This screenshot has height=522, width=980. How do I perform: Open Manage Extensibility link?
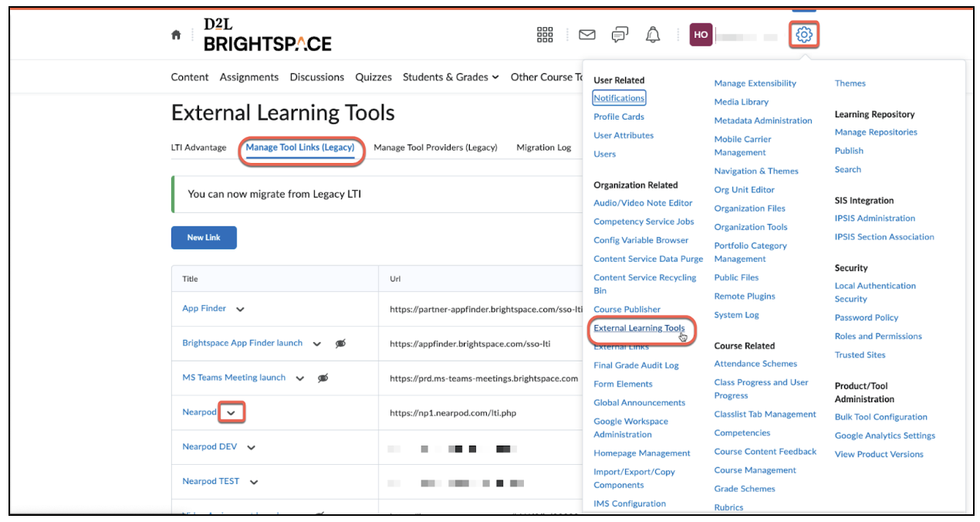click(755, 83)
